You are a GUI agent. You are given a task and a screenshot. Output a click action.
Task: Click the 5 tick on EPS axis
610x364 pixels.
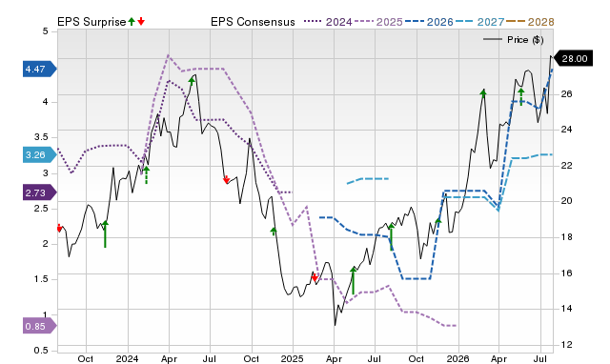point(46,31)
